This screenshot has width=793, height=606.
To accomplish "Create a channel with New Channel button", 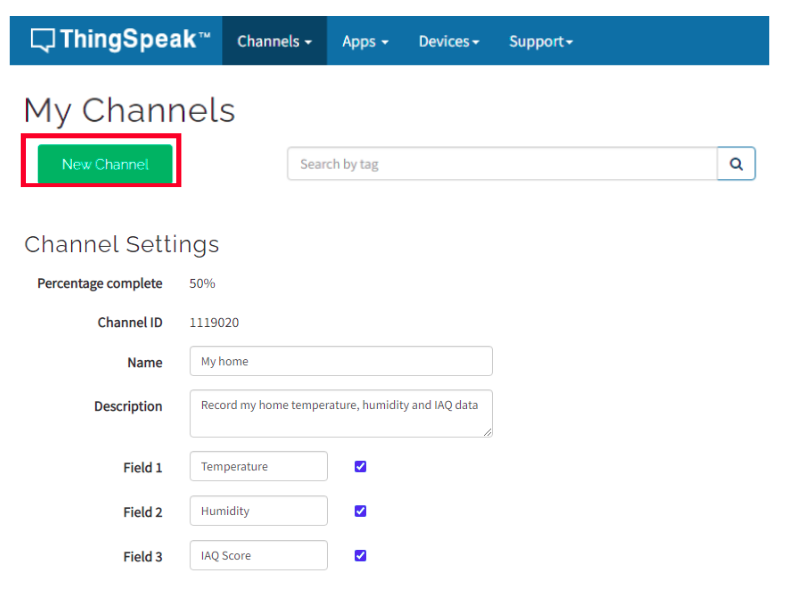I will point(105,164).
